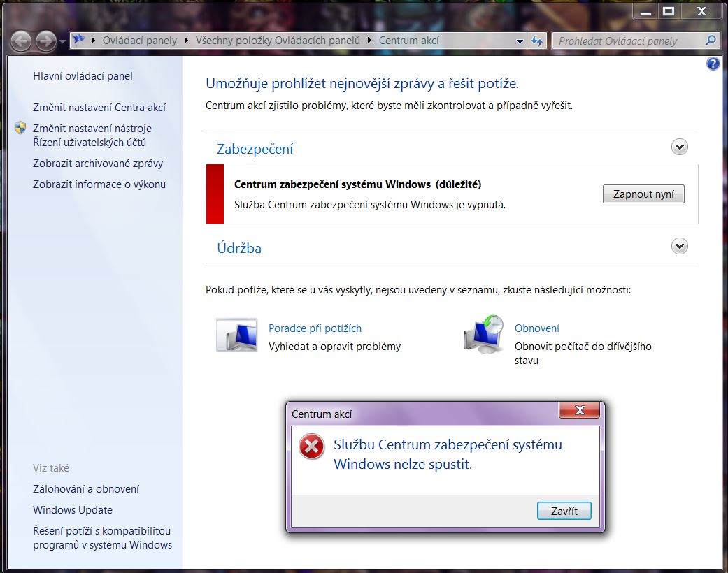Open the address bar history dropdown arrow
Viewport: 728px width, 573px height.
[520, 41]
